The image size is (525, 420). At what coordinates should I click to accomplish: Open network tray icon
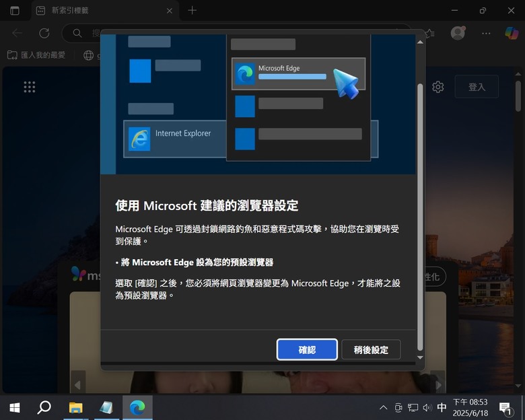coord(413,408)
